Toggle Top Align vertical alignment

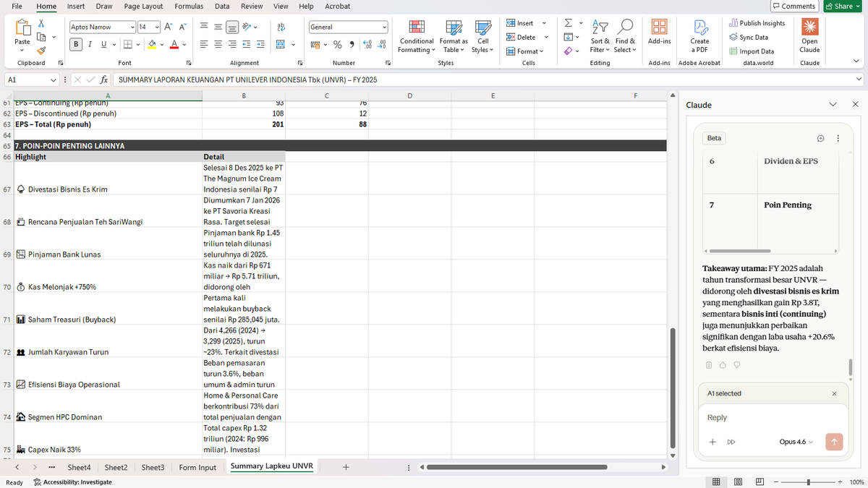205,27
